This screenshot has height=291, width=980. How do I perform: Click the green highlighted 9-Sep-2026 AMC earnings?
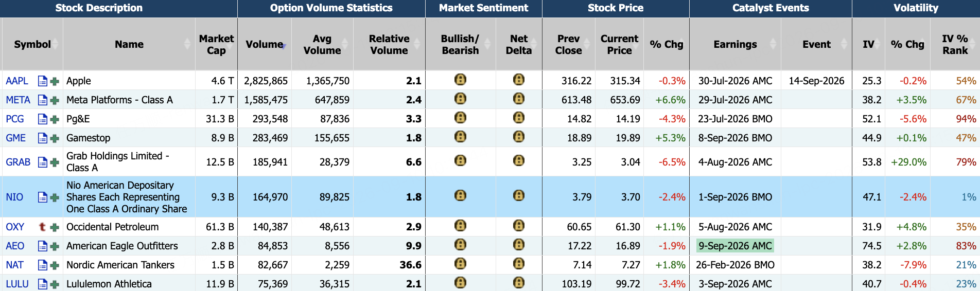tap(735, 246)
